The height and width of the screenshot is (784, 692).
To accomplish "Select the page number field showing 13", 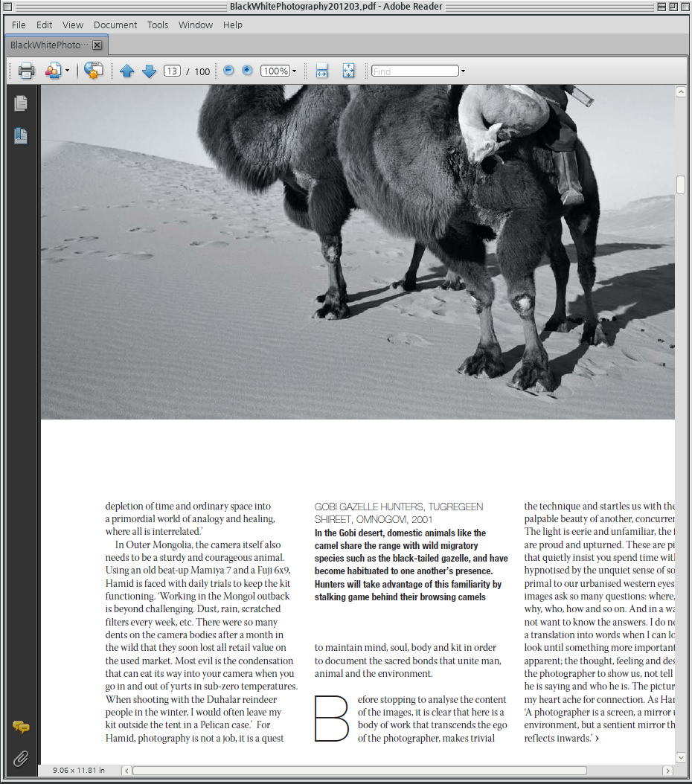I will (x=172, y=71).
